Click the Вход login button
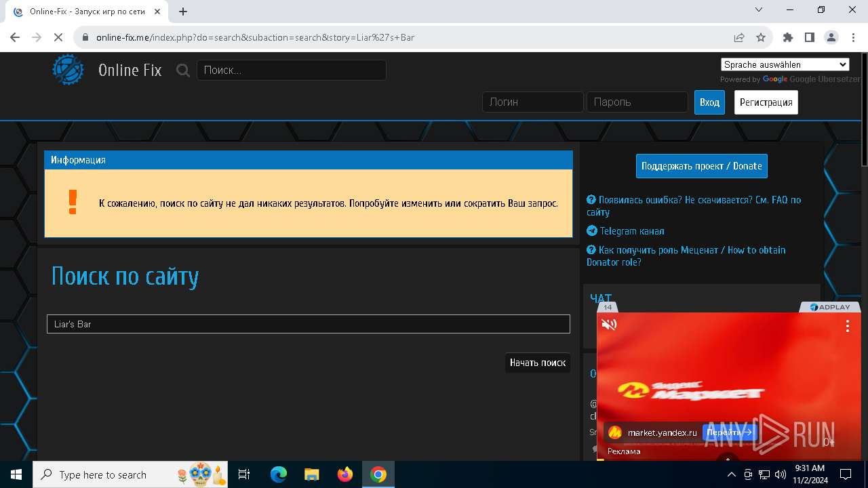868x488 pixels. click(x=709, y=102)
